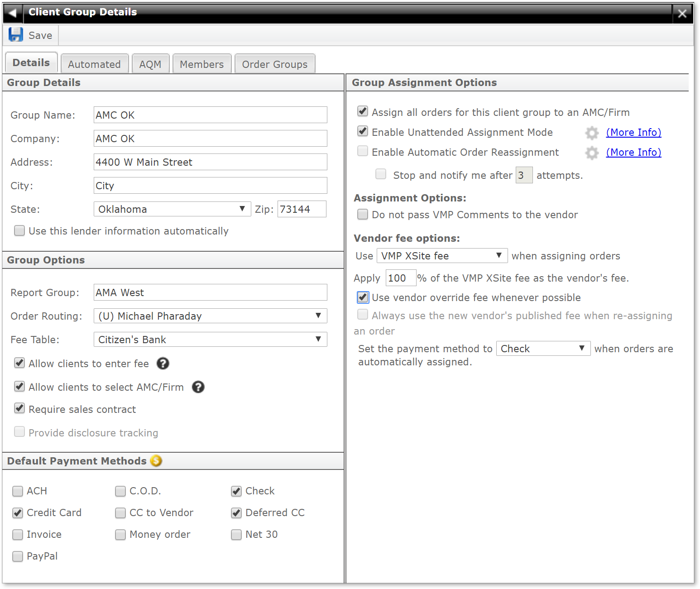Toggle Require sales contract checkbox

click(19, 409)
